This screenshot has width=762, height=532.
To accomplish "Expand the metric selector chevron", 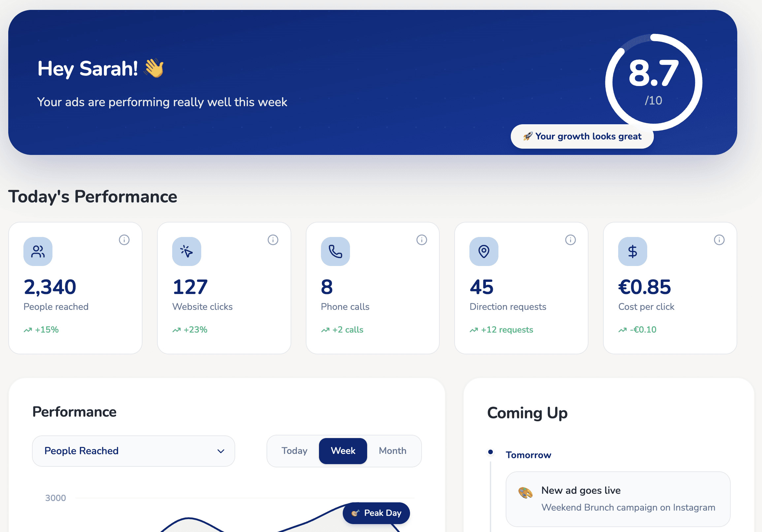I will coord(221,451).
